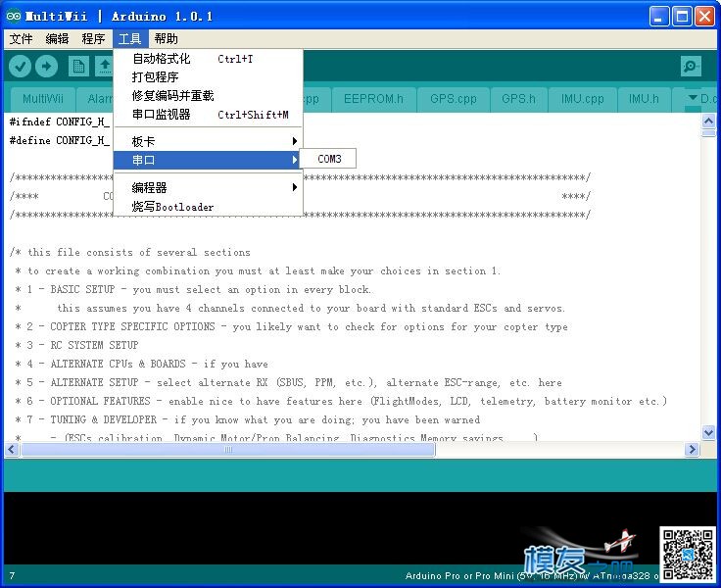Click the Open sketch up-arrow icon
The width and height of the screenshot is (721, 588).
click(x=105, y=67)
